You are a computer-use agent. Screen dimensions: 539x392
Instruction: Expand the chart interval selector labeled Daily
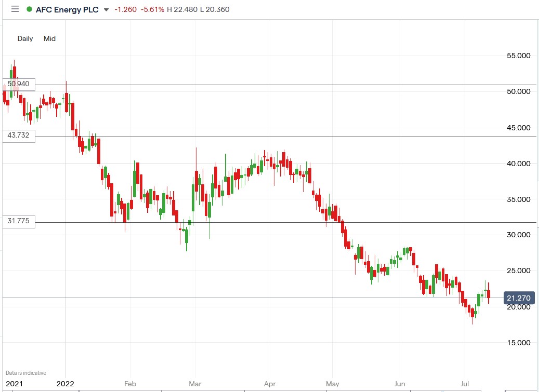click(x=24, y=38)
